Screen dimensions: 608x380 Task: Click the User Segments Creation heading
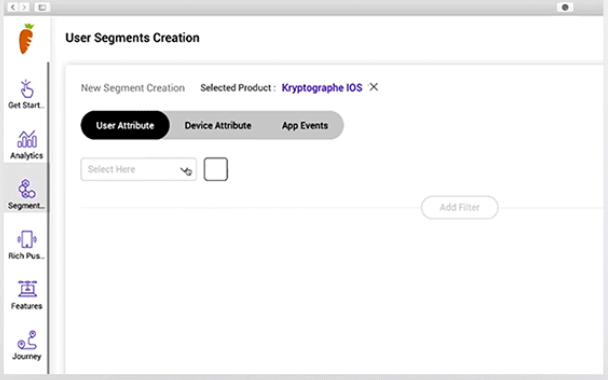pyautogui.click(x=132, y=38)
